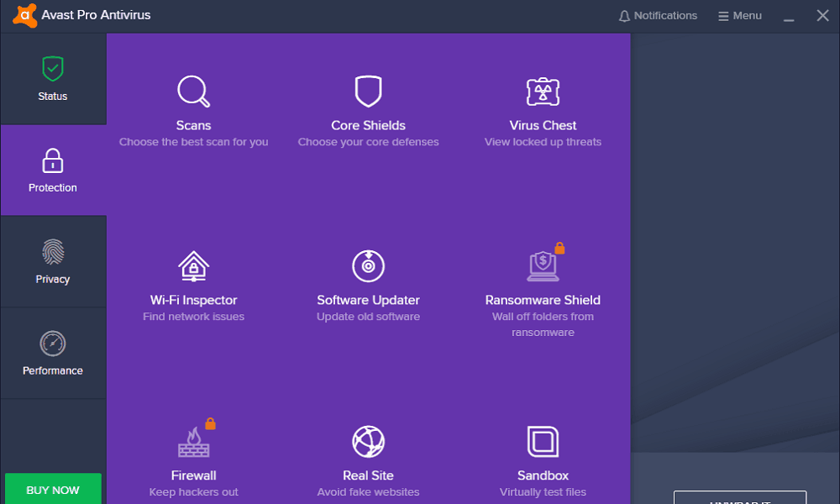840x504 pixels.
Task: Click the Notifications text link
Action: click(x=665, y=16)
